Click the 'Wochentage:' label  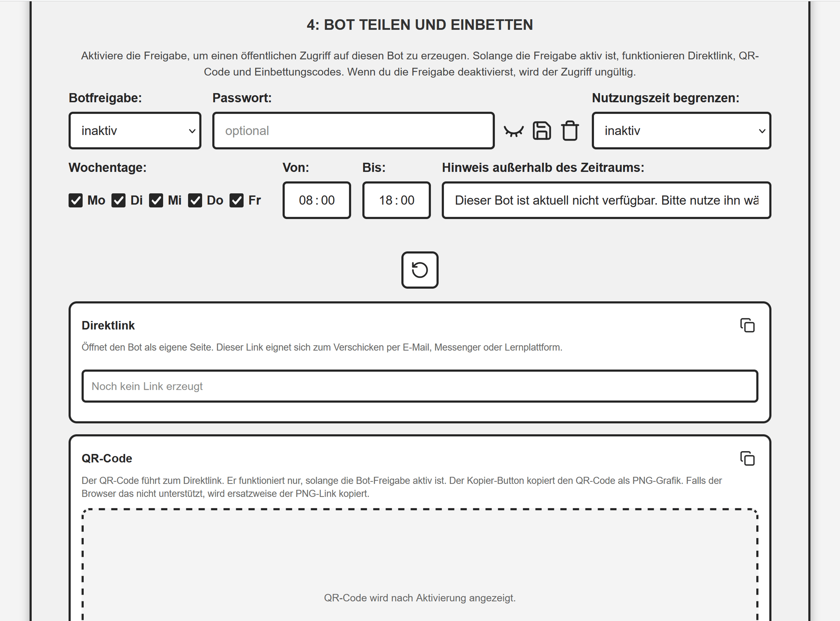tap(107, 167)
